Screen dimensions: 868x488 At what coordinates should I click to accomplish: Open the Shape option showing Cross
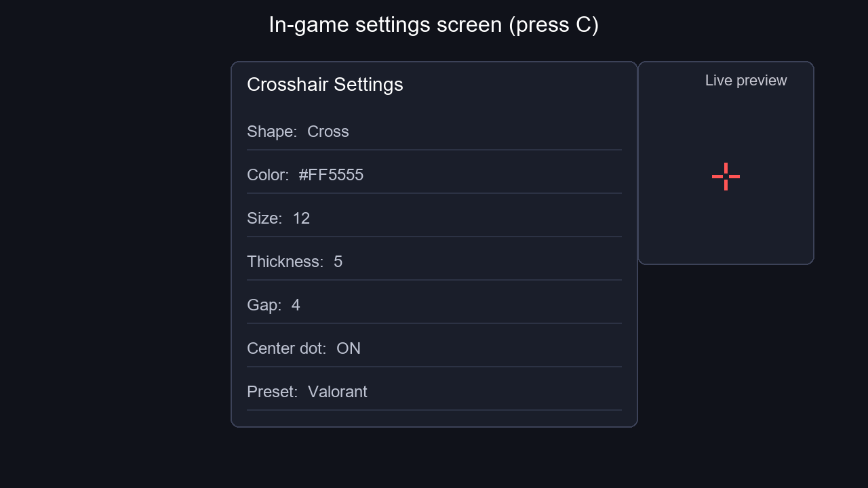point(328,131)
